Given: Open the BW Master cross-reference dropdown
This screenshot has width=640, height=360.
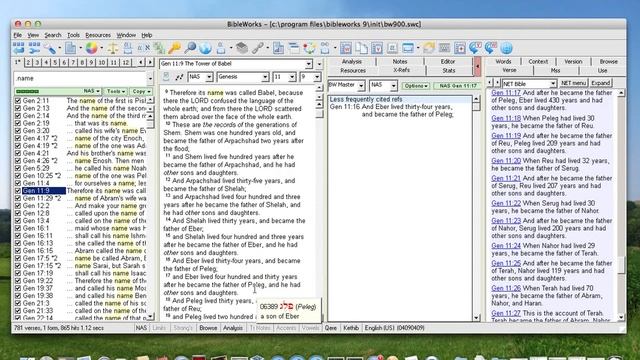Looking at the screenshot, I should [361, 86].
